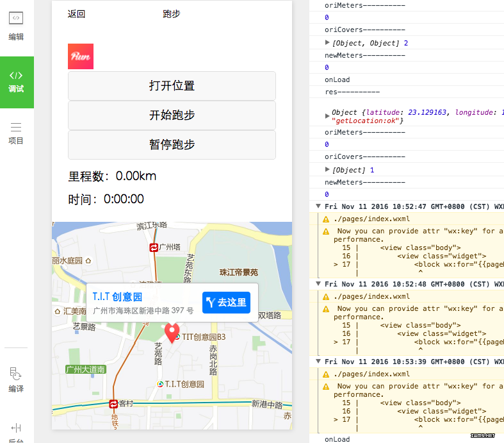Click warning icon beside 10:53:39 index.wxml
The image size is (504, 443).
tap(326, 374)
